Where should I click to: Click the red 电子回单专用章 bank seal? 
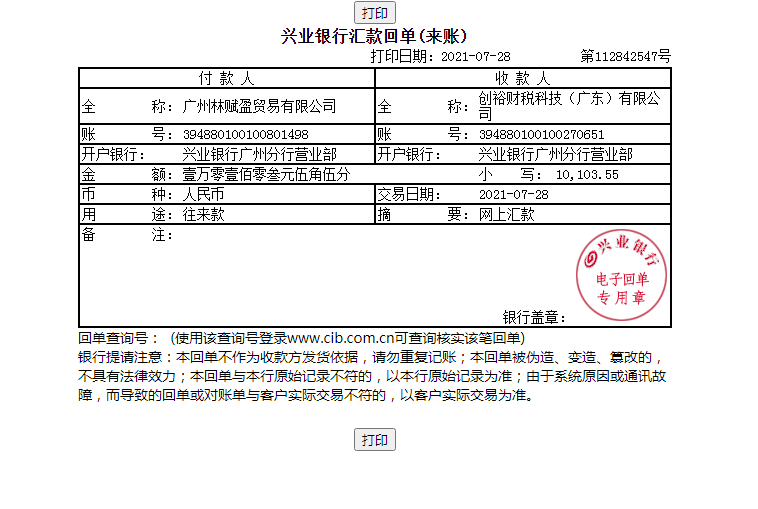point(621,275)
